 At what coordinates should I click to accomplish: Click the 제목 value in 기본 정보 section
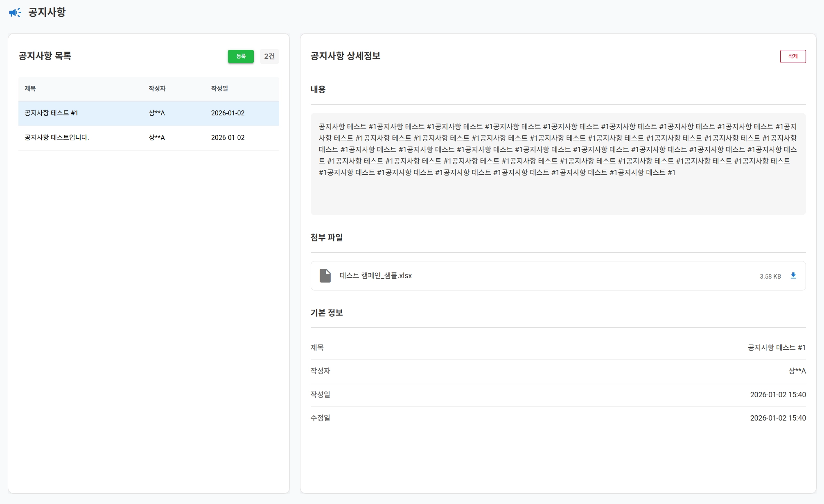(776, 348)
